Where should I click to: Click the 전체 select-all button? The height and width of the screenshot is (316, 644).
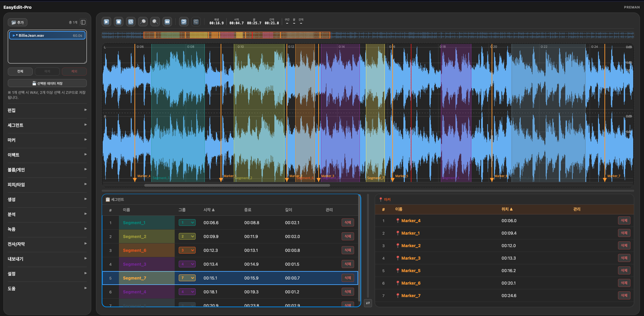tap(20, 72)
